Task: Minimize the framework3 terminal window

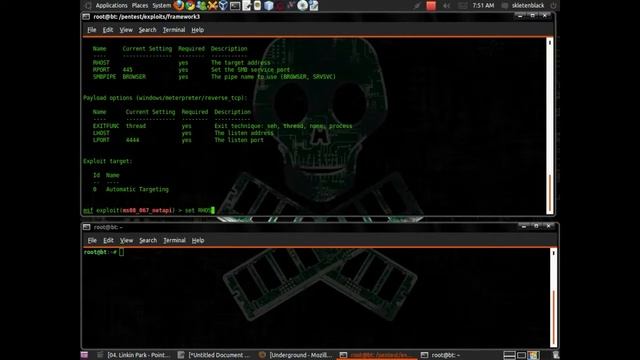Action: [x=520, y=16]
